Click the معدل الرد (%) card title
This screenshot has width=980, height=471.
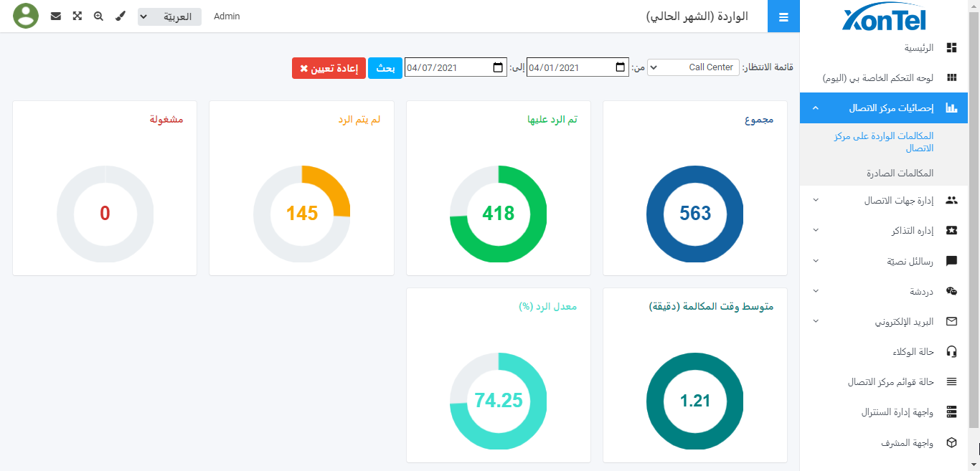(x=548, y=307)
